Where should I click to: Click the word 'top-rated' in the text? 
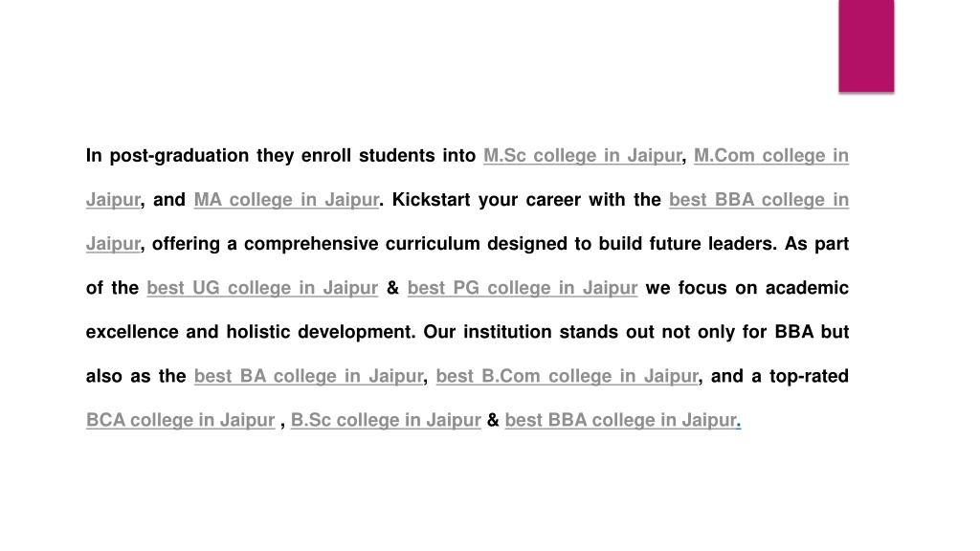[809, 376]
